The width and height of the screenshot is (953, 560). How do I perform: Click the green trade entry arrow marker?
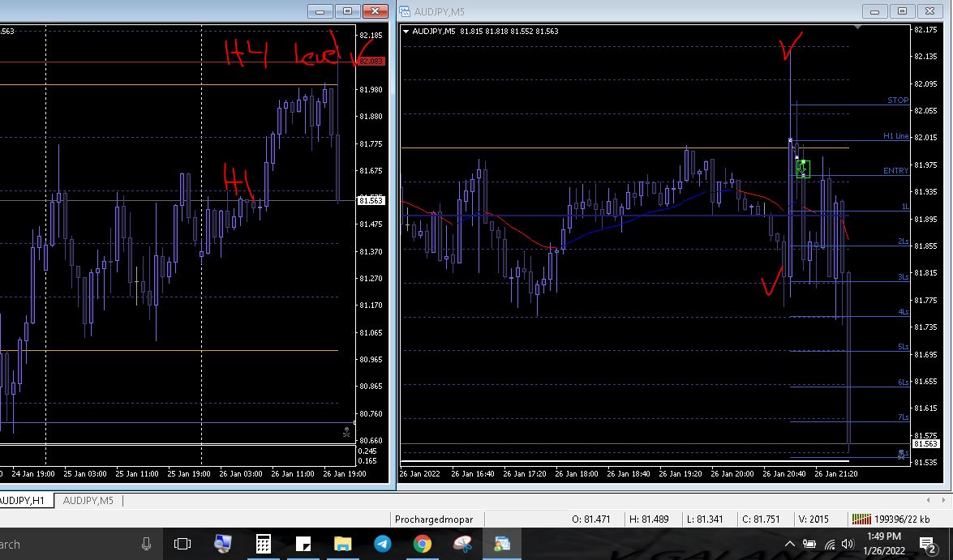[x=803, y=169]
